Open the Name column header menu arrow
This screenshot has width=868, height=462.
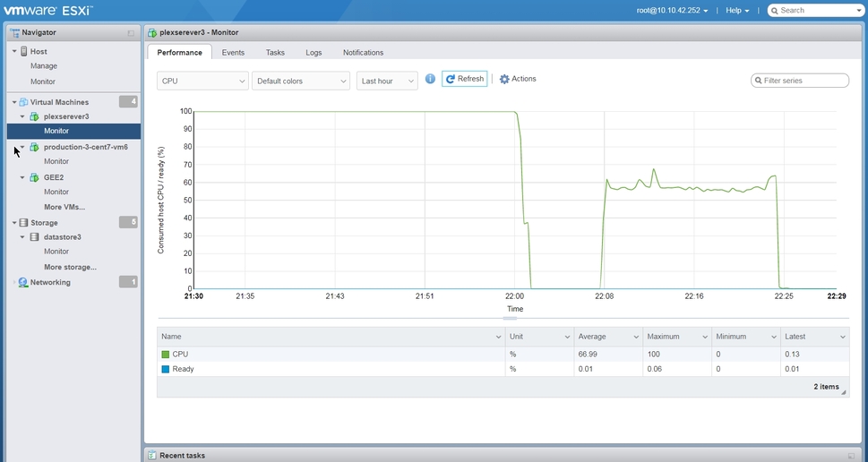coord(498,337)
